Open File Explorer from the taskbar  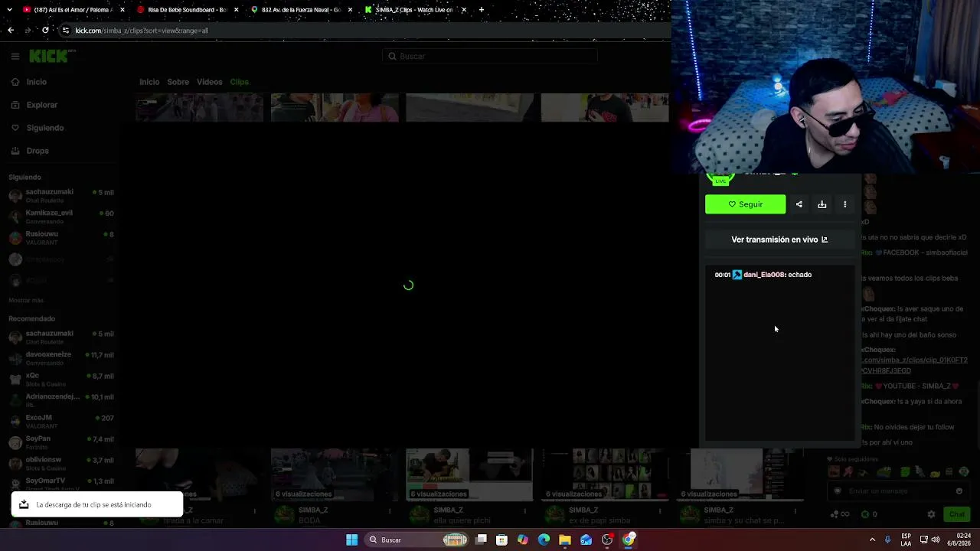(x=564, y=540)
